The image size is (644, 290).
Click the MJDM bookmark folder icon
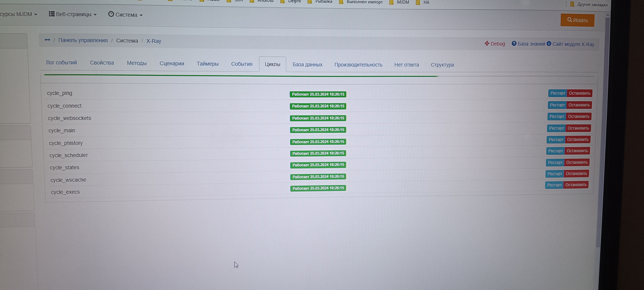pos(392,2)
